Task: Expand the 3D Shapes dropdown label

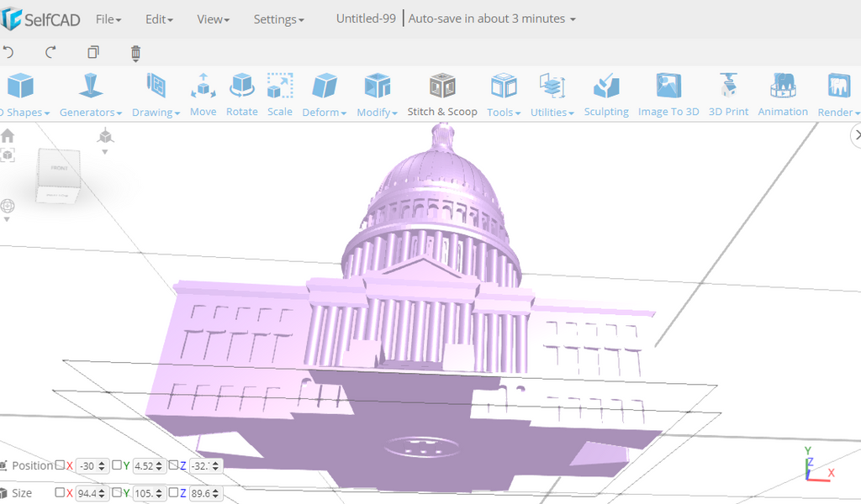Action: [24, 112]
